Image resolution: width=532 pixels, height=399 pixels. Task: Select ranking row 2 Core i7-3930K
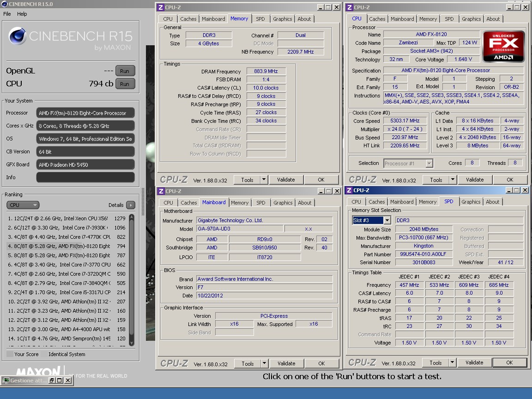point(66,228)
